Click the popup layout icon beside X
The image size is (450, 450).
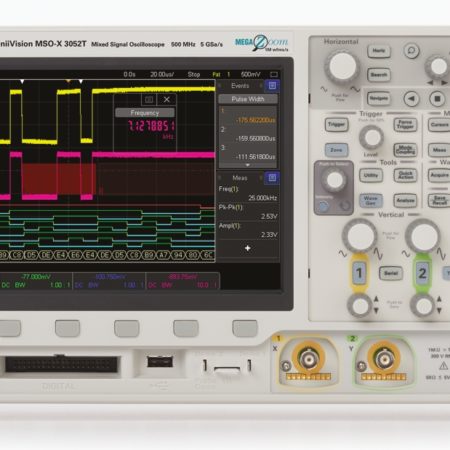pyautogui.click(x=149, y=99)
